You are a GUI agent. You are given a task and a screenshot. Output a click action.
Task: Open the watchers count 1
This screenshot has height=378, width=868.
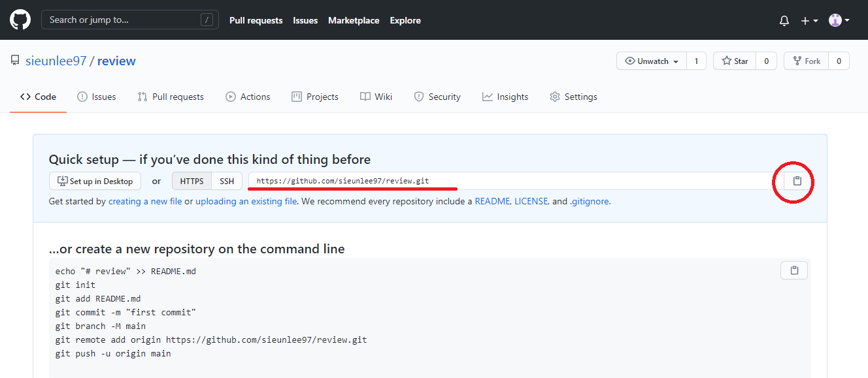pyautogui.click(x=696, y=61)
